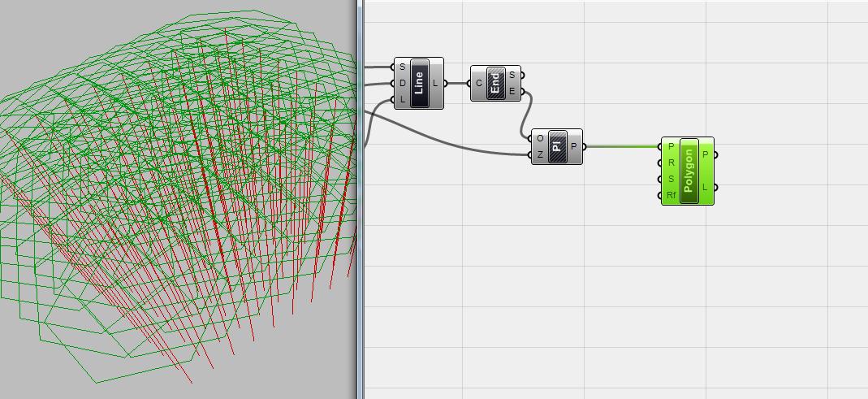The image size is (868, 399).
Task: Click the P input of Polygon component
Action: [x=671, y=146]
